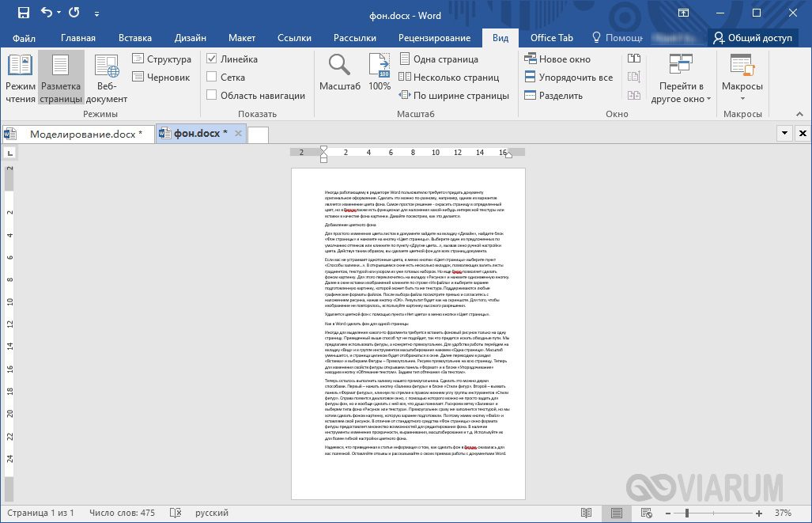Select Разметка страницы view mode

pos(61,78)
